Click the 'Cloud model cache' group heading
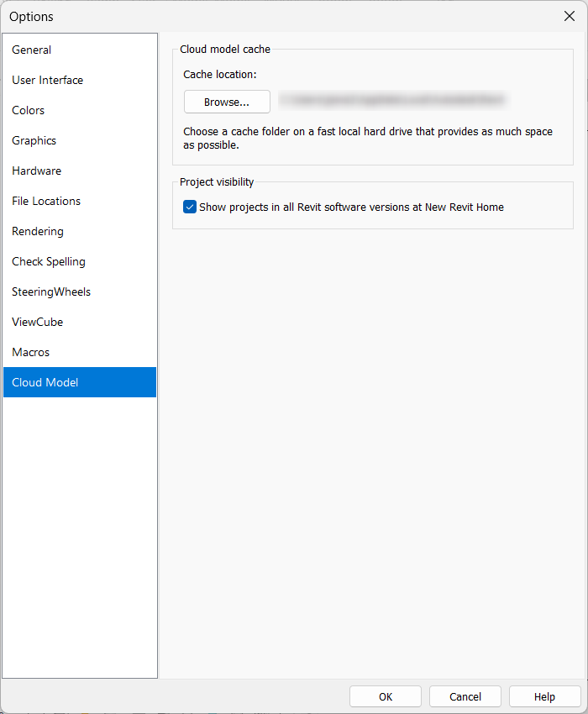 coord(225,50)
